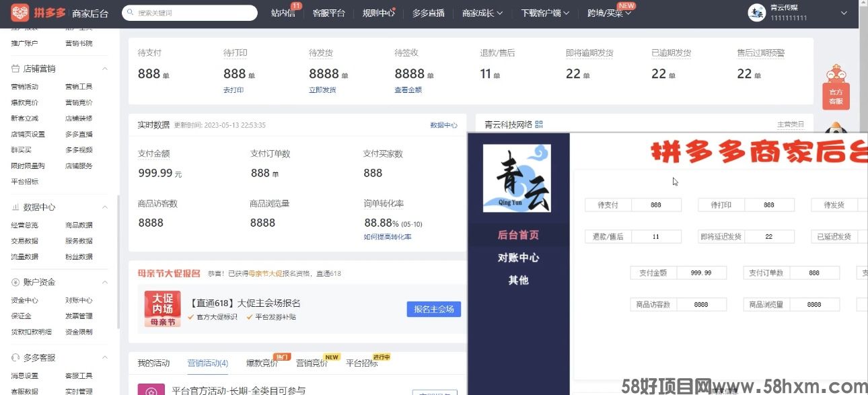Click the 支付订单数 field in overlay
Screen dimensions: 868x395
point(814,273)
